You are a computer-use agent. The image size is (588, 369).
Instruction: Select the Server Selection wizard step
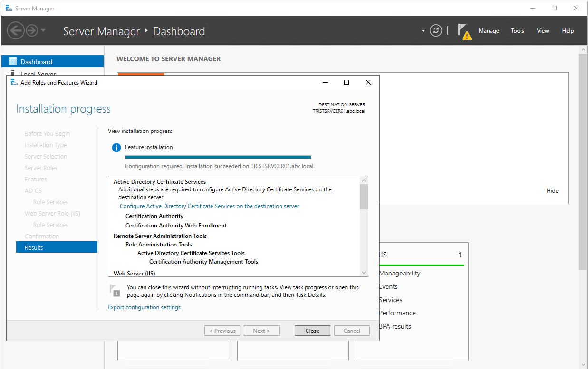[x=46, y=156]
